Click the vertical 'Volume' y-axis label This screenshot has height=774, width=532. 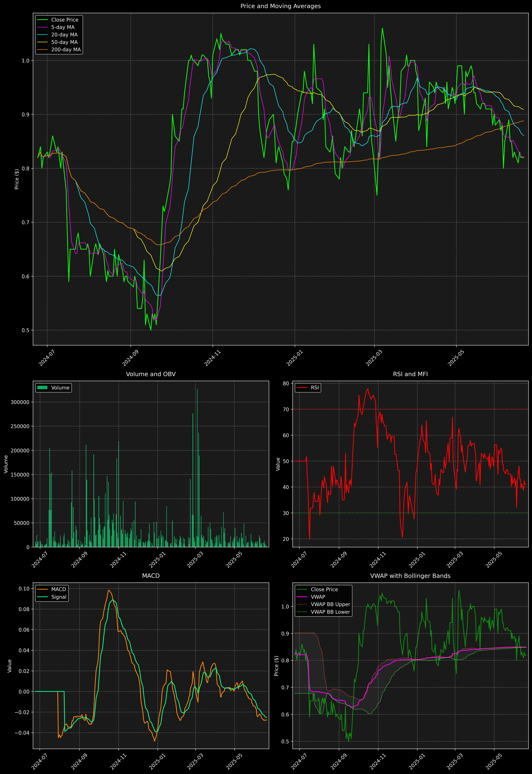6,464
